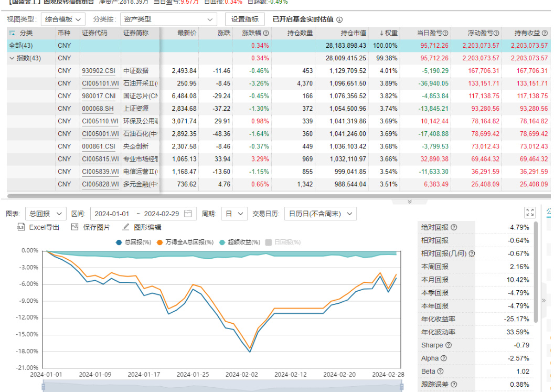Click the 设置指标 button
The image size is (554, 392).
click(x=245, y=19)
